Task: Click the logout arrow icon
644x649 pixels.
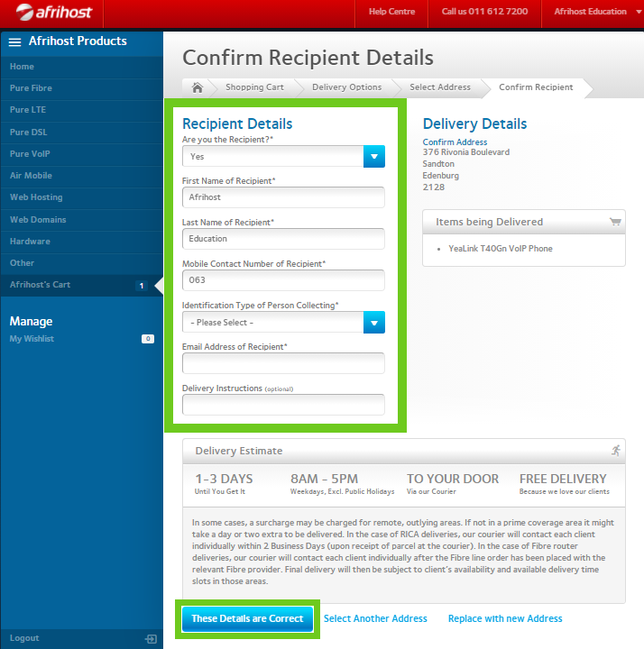Action: click(x=151, y=638)
